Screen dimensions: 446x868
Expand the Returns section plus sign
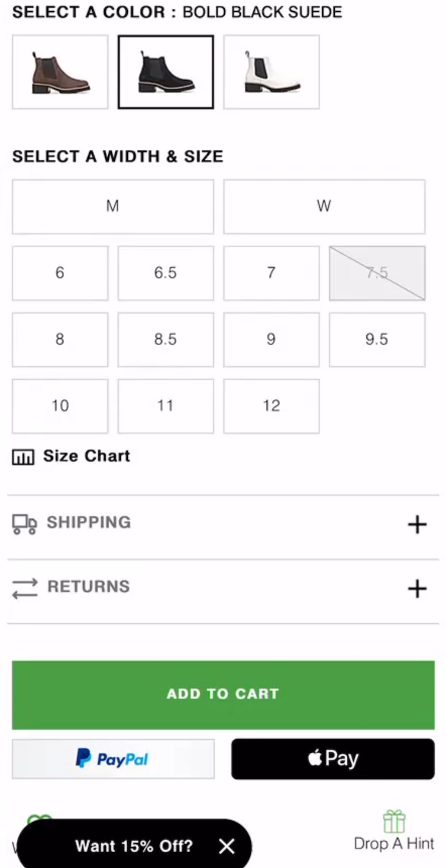coord(417,588)
